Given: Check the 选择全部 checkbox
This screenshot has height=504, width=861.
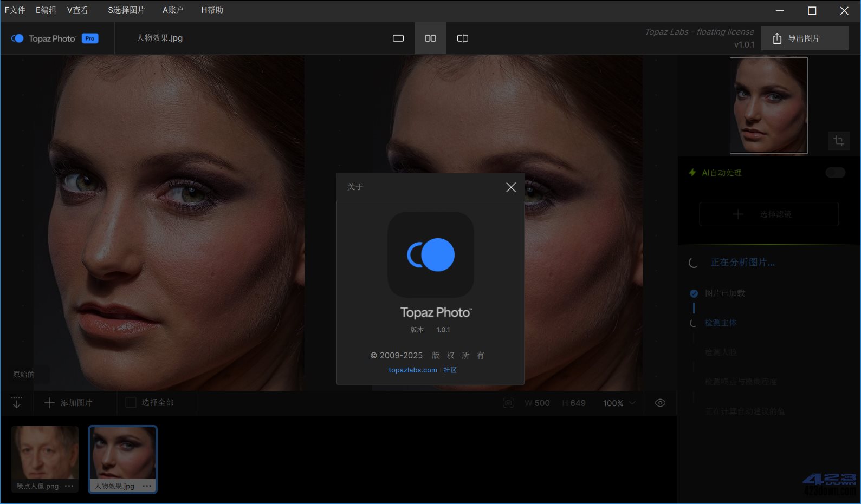Looking at the screenshot, I should coord(131,403).
